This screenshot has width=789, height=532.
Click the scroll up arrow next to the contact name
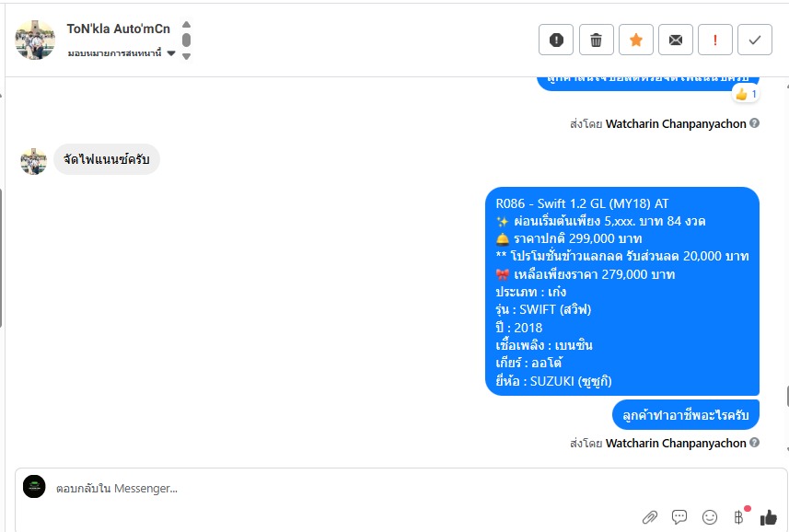186,24
